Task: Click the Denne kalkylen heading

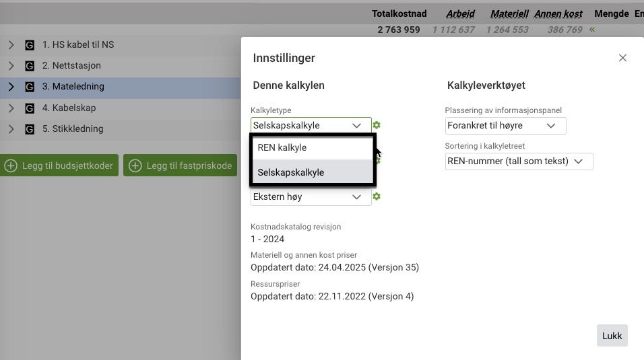Action: click(289, 85)
